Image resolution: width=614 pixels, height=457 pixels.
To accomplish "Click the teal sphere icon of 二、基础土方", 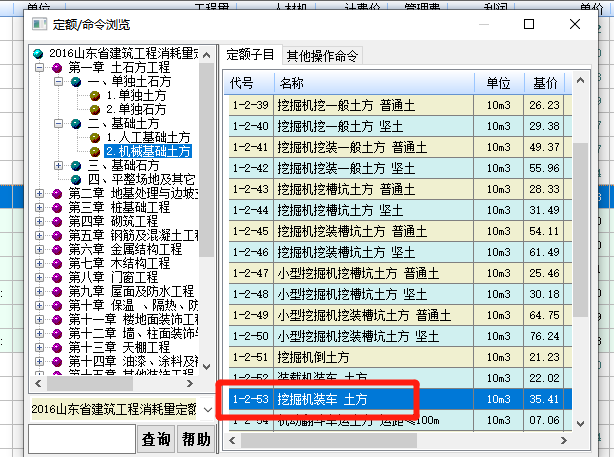I will tap(76, 124).
